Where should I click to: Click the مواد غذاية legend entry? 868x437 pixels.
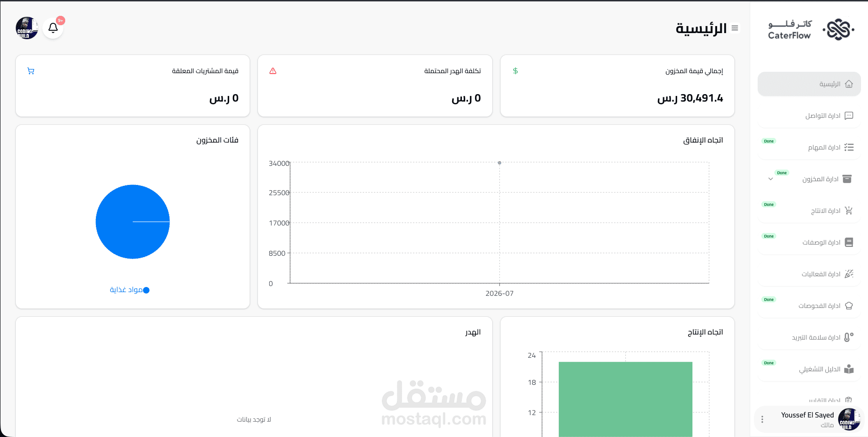129,290
